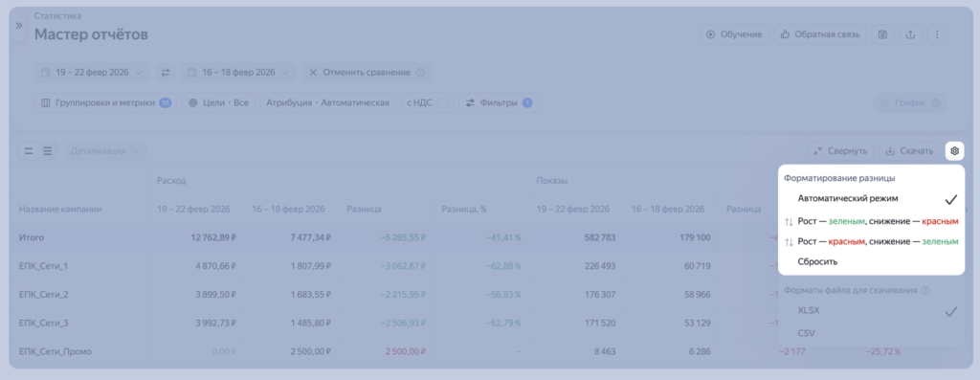Open Группировки и метрики settings
Image resolution: width=980 pixels, height=380 pixels.
click(105, 103)
